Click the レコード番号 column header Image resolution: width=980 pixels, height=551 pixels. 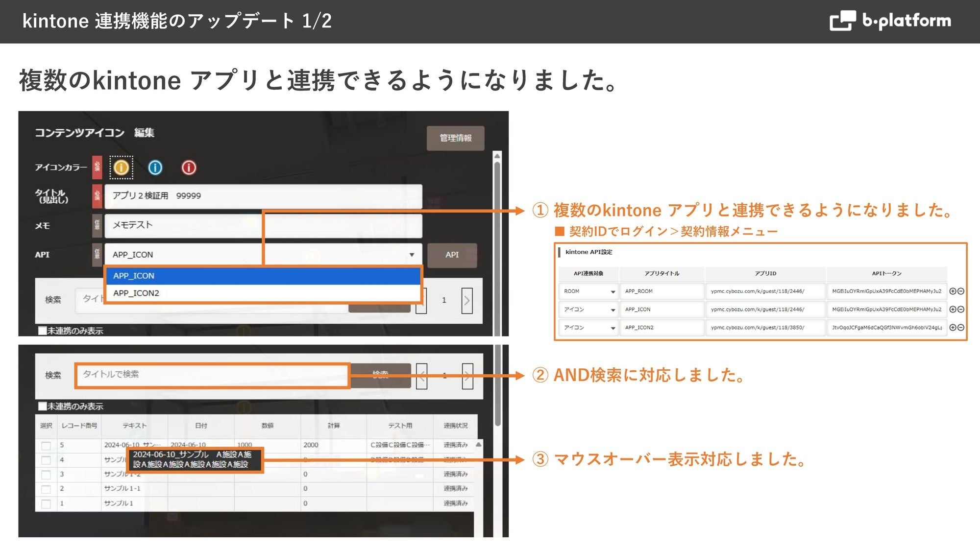tap(79, 426)
